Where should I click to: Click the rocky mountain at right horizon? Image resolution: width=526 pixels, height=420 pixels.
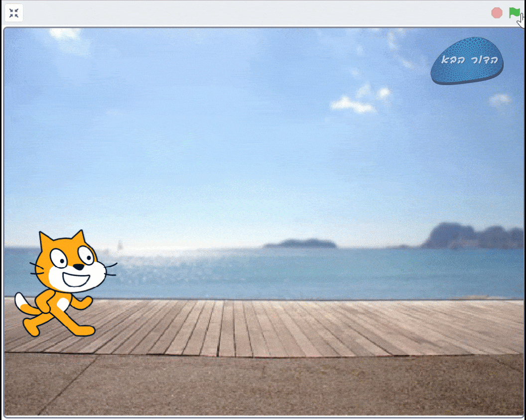pyautogui.click(x=472, y=236)
